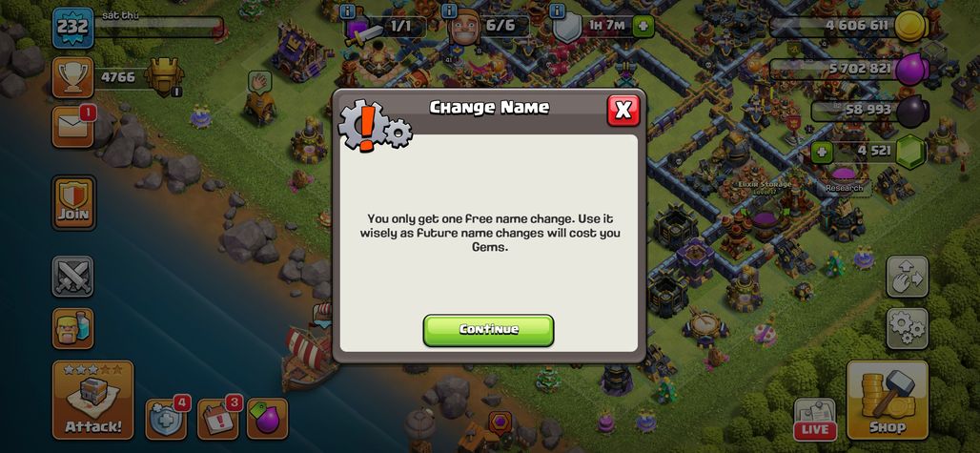Click the green Continue button

[488, 330]
